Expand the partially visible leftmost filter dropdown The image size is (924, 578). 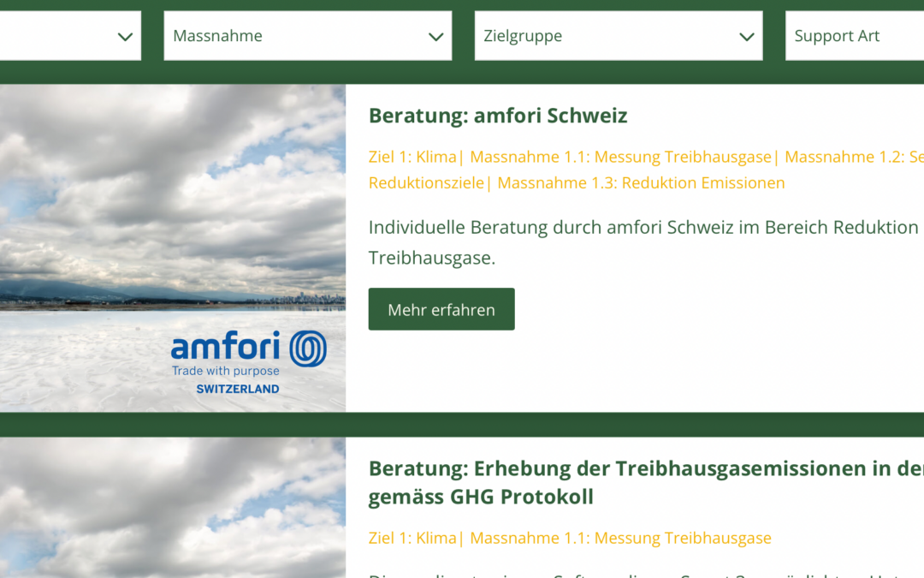[x=70, y=35]
